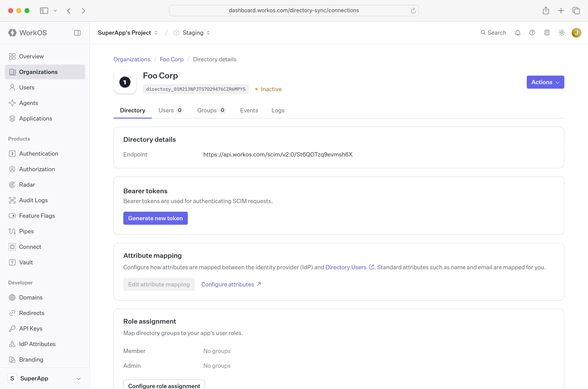The width and height of the screenshot is (588, 389).
Task: Click 'No groups' next to Member
Action: click(x=217, y=351)
